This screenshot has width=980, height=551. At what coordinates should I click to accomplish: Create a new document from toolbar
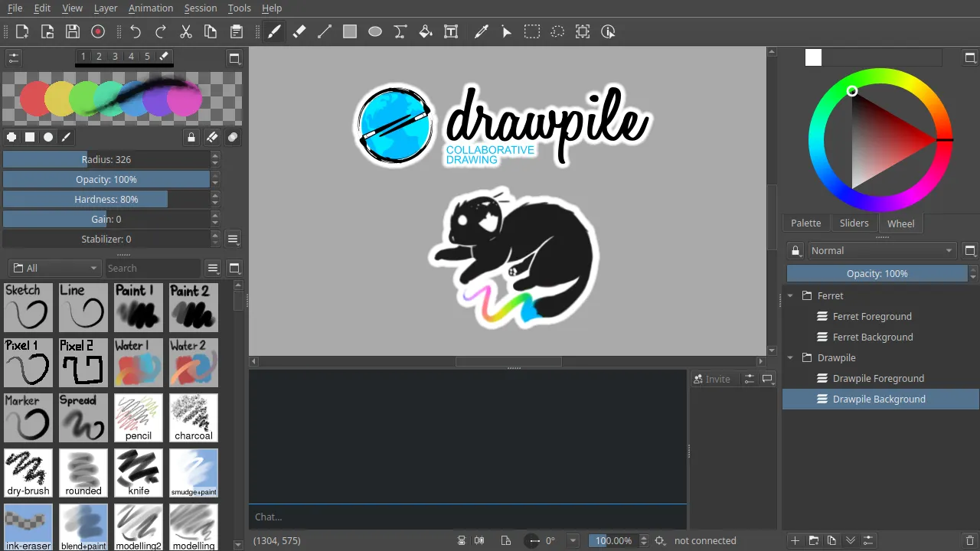click(22, 31)
